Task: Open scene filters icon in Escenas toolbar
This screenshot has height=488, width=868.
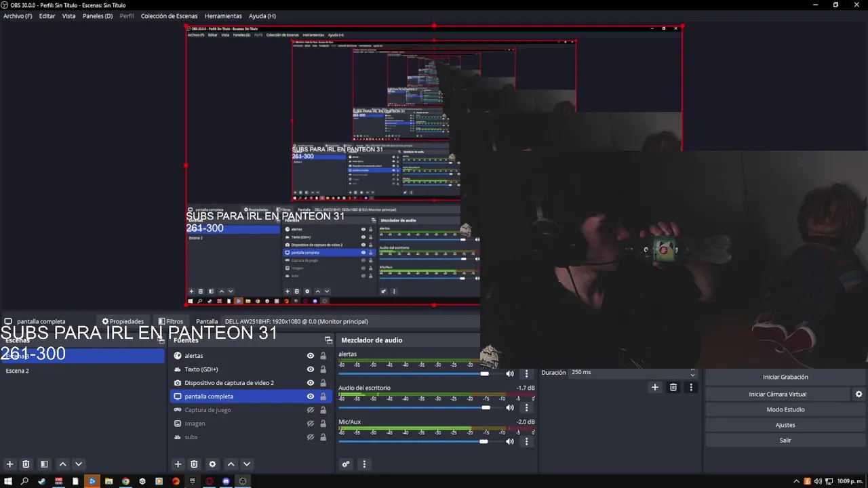Action: tap(44, 464)
